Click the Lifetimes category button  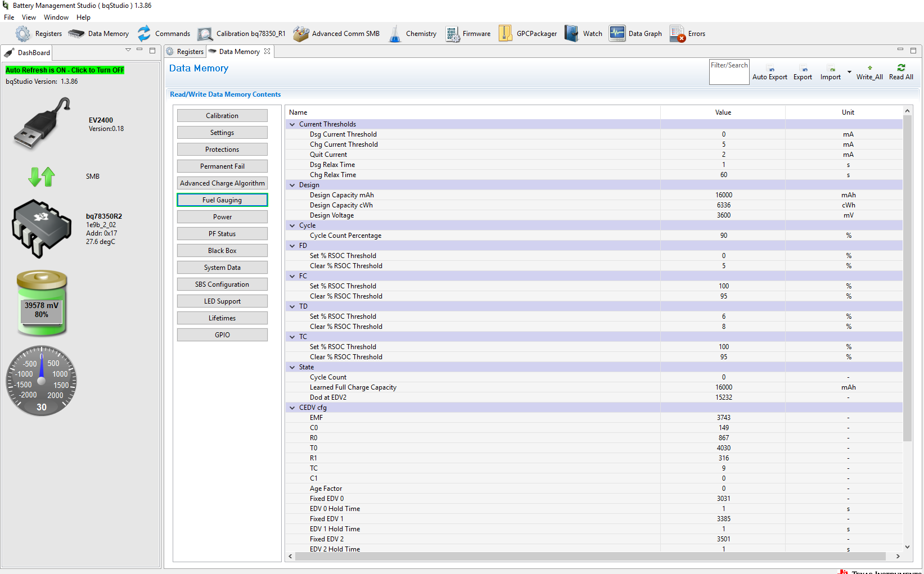pos(222,318)
